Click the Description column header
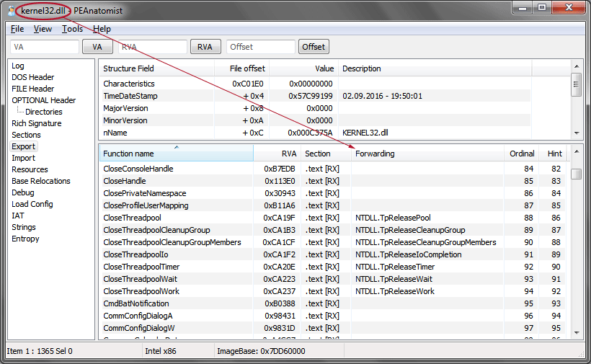591x364 pixels. (435, 68)
